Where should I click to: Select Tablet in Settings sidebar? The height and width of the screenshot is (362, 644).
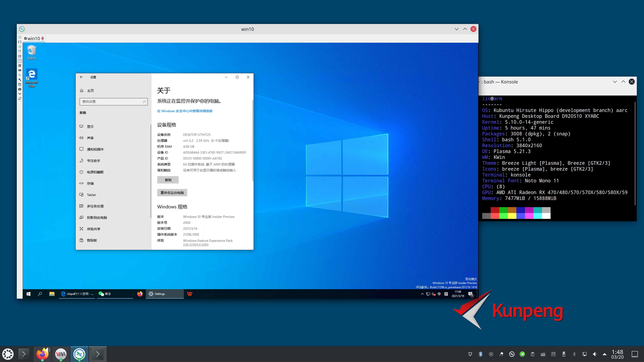[x=113, y=195]
